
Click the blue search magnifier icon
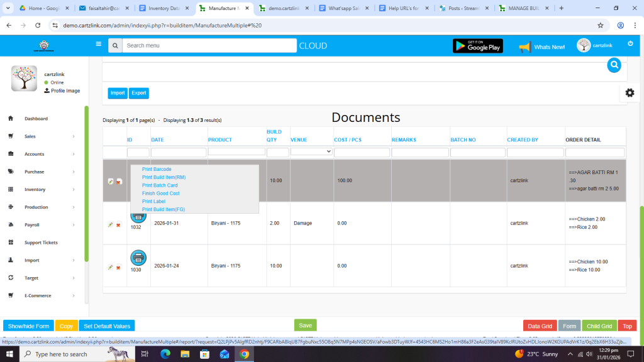(x=614, y=65)
